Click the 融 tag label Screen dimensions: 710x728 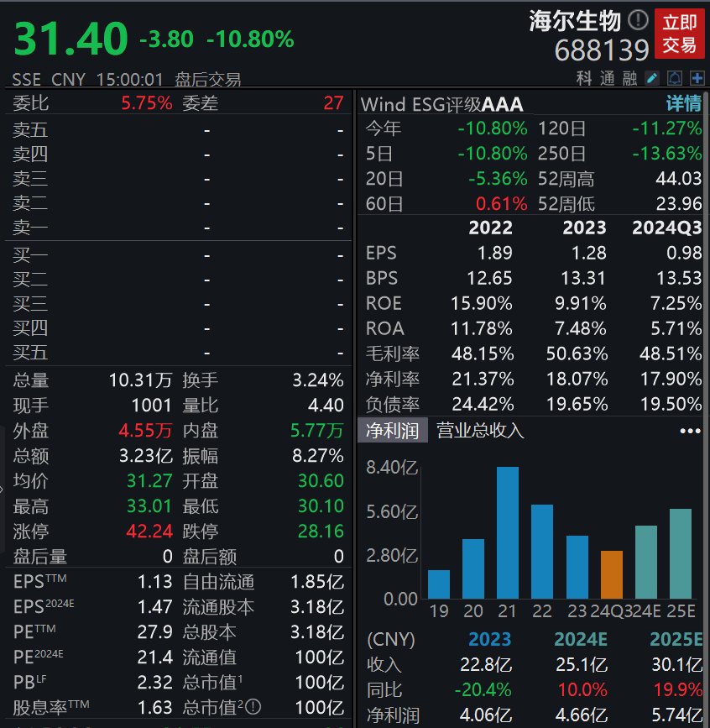[629, 78]
